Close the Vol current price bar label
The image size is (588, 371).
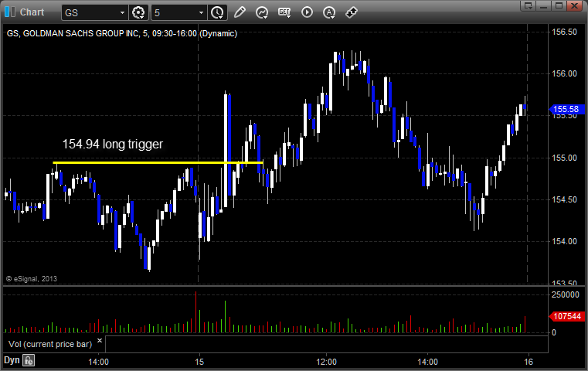pos(100,341)
